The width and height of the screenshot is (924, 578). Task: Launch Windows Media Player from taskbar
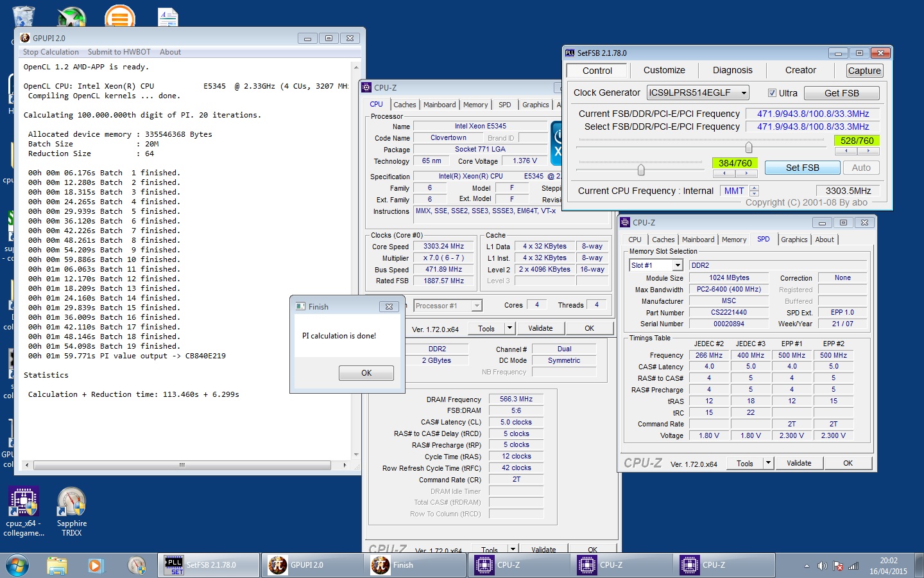[96, 566]
